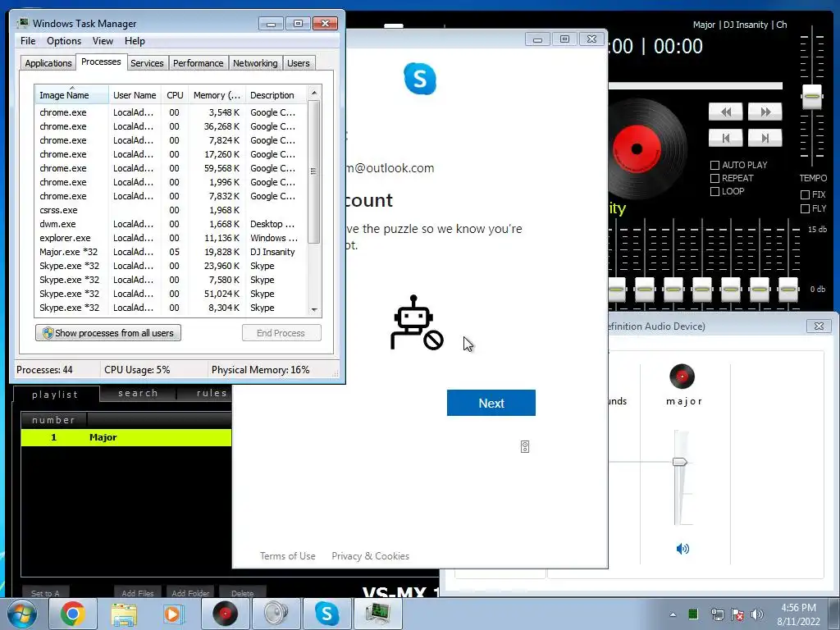Image resolution: width=840 pixels, height=630 pixels.
Task: Click the major volume slider in the mixer
Action: (x=680, y=461)
